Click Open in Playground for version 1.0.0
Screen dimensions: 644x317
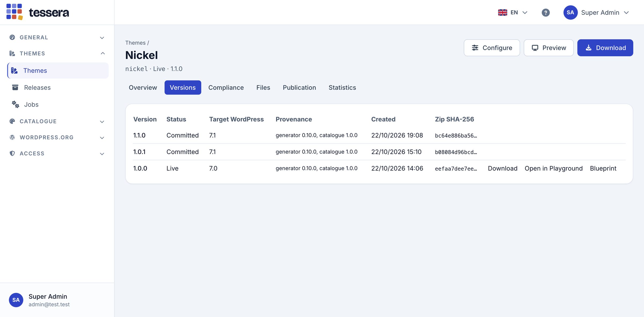coord(554,168)
